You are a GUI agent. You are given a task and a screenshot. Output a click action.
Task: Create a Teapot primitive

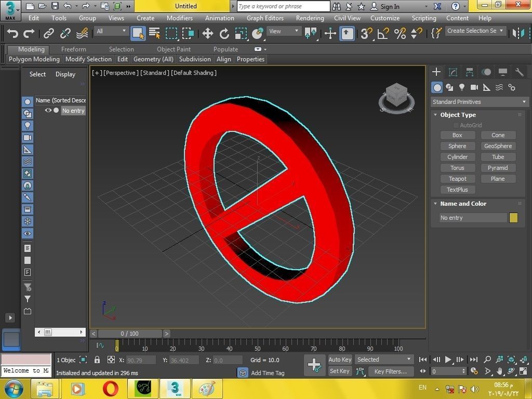coord(457,179)
